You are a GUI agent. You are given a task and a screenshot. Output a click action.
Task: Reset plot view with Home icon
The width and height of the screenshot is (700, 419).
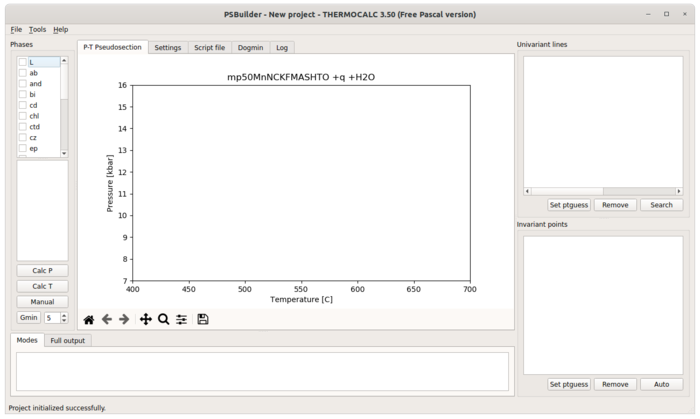pos(89,319)
